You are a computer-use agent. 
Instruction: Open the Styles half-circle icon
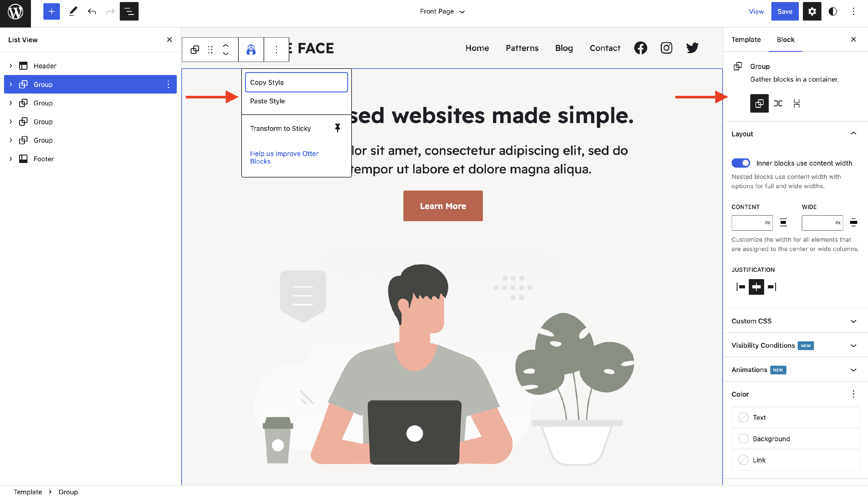832,11
